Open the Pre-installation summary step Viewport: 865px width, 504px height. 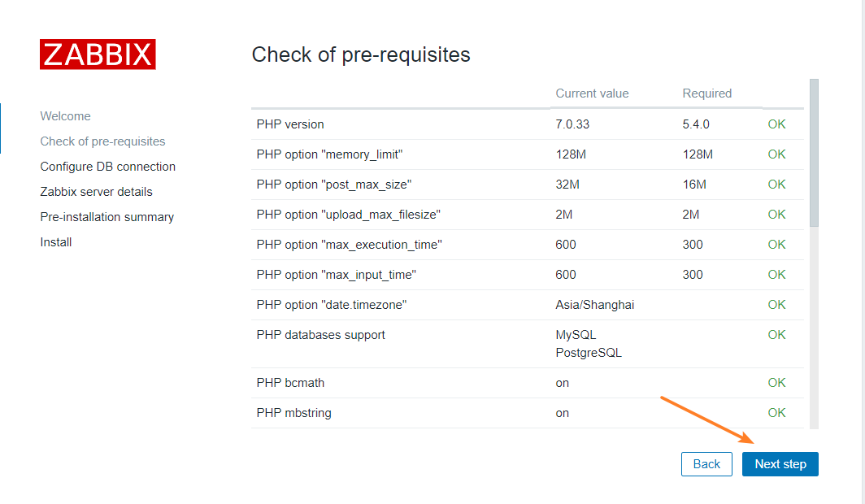point(106,216)
